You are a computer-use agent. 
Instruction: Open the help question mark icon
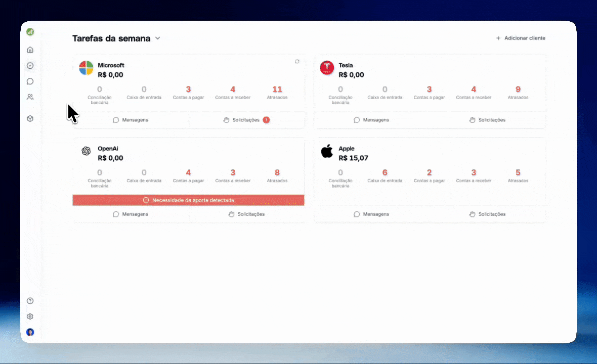[x=30, y=301]
